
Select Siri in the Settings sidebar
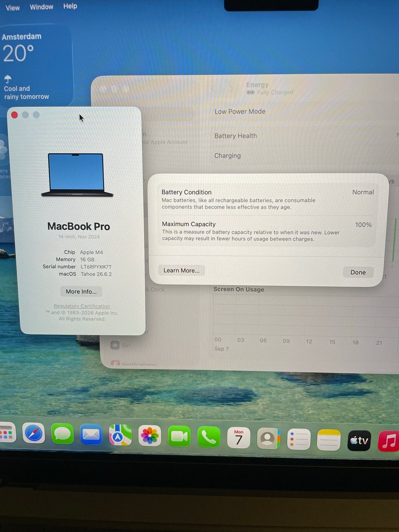coord(126,345)
